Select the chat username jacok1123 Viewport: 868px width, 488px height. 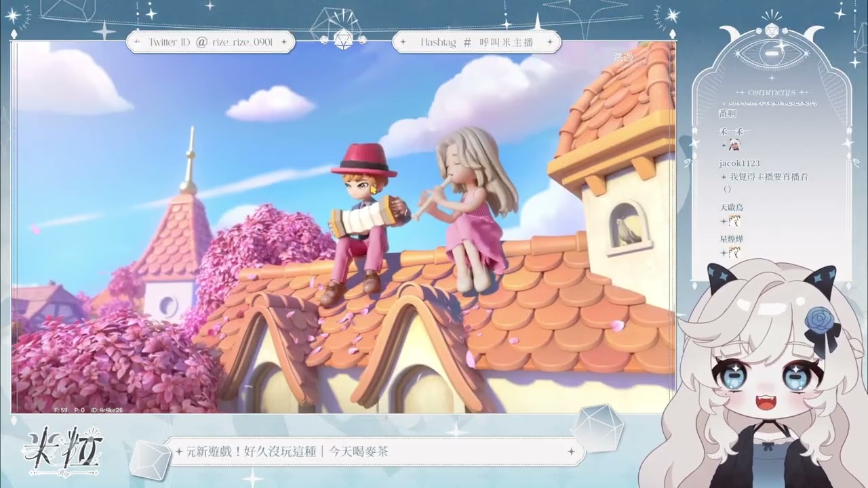coord(739,163)
